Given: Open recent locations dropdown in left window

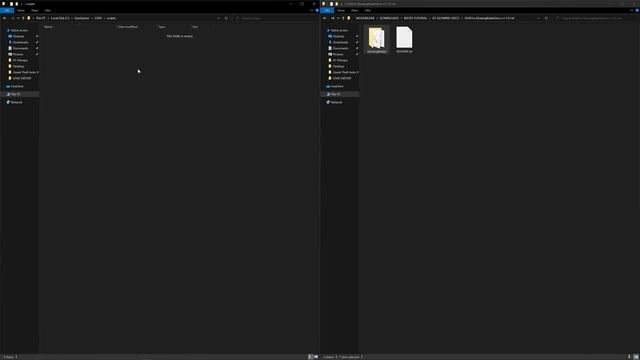Looking at the screenshot, I should point(18,18).
